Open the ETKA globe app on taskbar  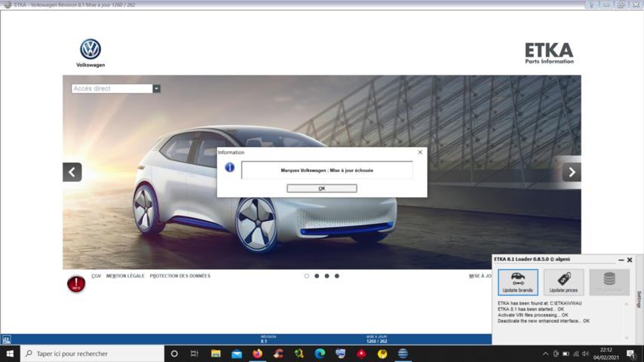pyautogui.click(x=403, y=354)
